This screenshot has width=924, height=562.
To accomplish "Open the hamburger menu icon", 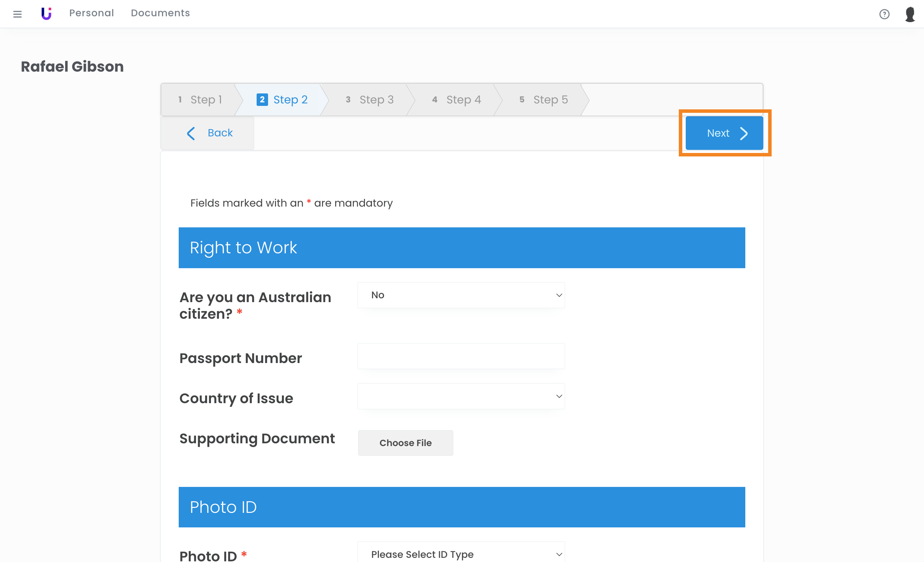I will point(17,14).
